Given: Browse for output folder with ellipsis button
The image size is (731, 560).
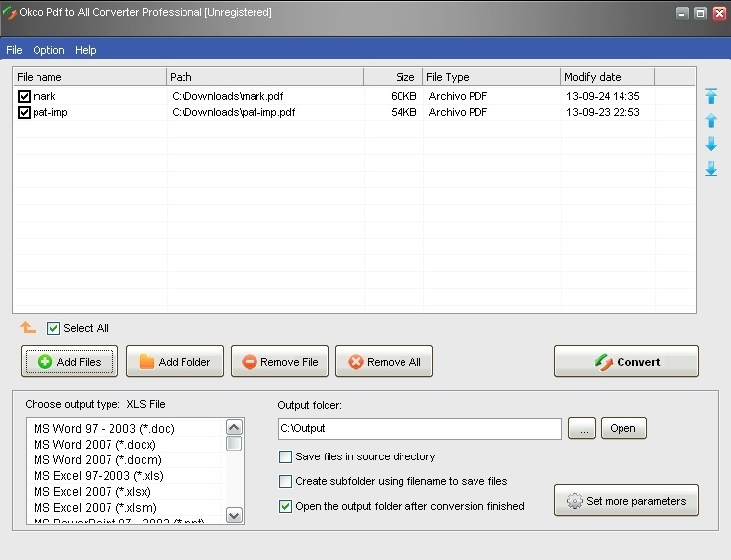Looking at the screenshot, I should coord(582,428).
